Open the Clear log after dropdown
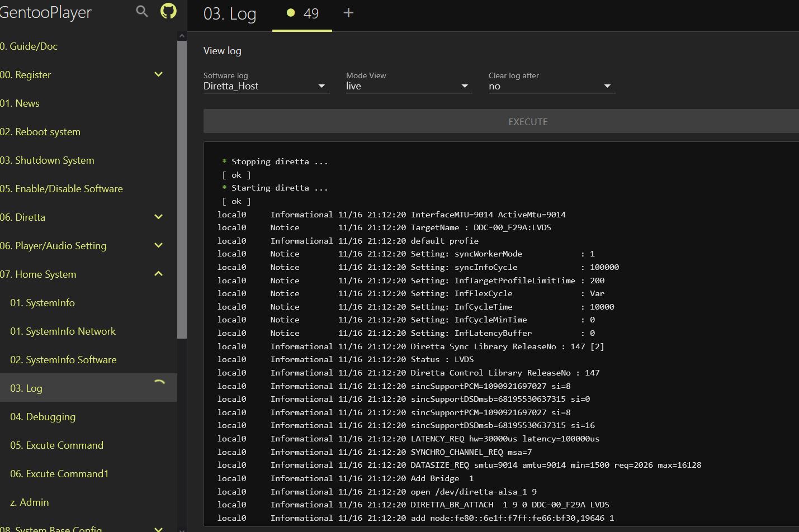Image resolution: width=799 pixels, height=532 pixels. [551, 86]
